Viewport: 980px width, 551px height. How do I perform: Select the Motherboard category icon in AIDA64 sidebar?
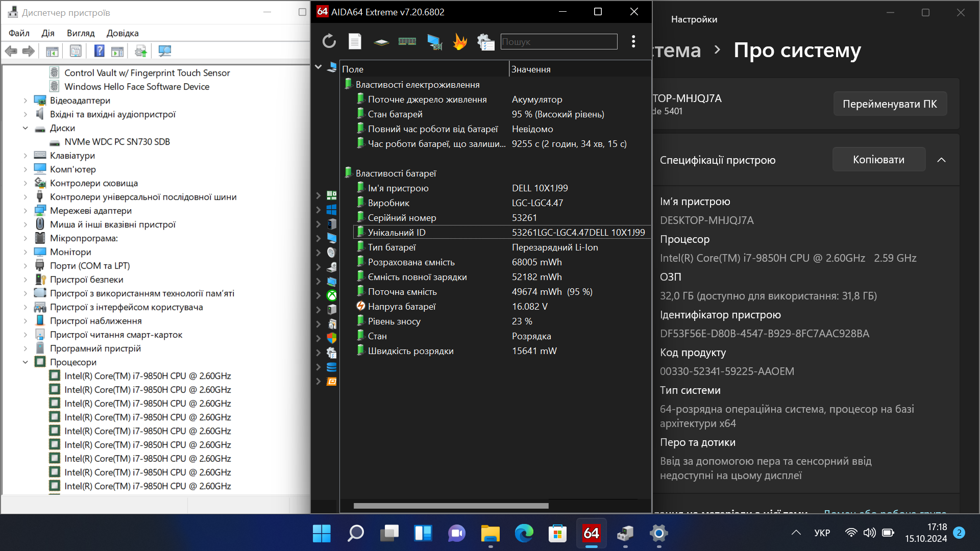point(332,195)
